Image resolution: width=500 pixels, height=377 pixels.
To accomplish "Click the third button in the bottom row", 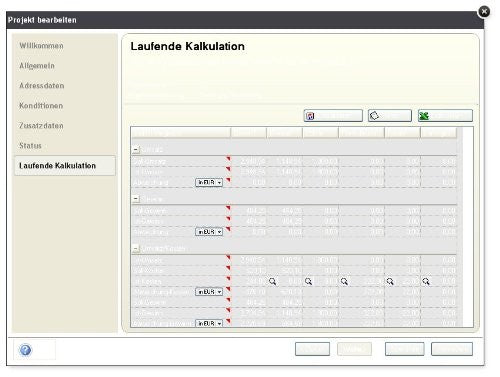I will [405, 349].
